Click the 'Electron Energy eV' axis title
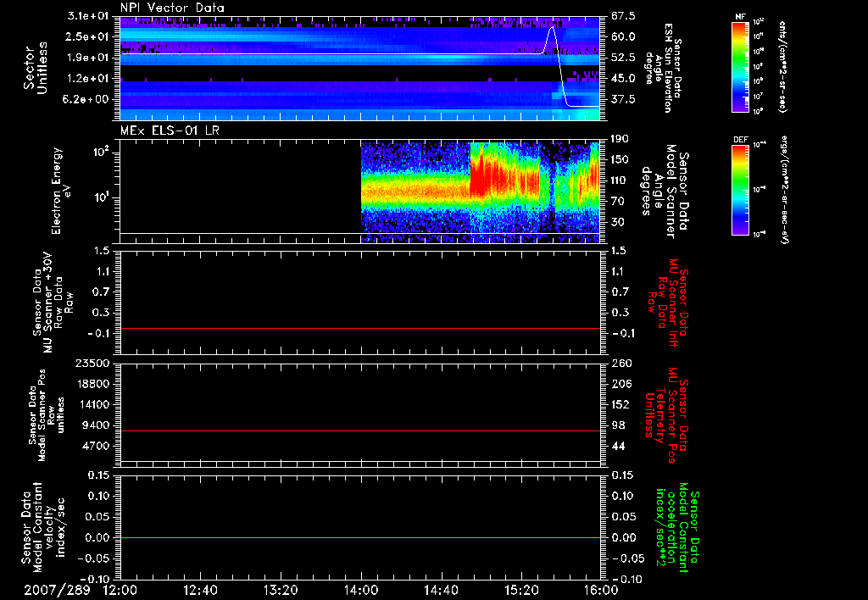The image size is (868, 600). [x=61, y=191]
